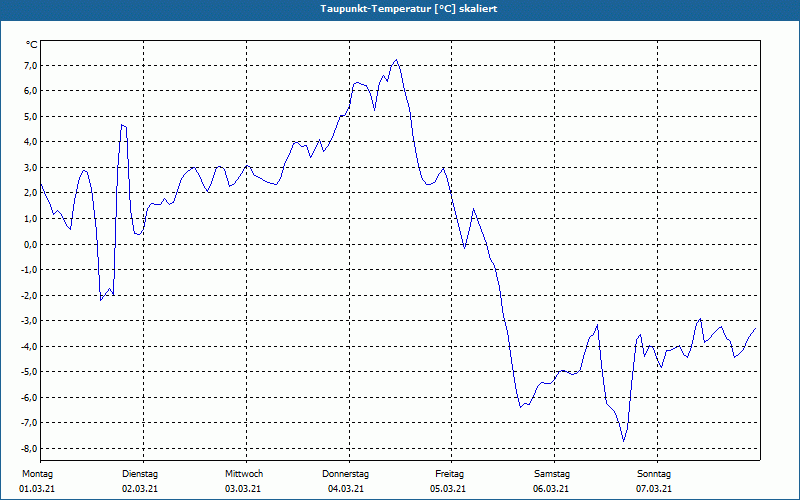Click the date 07.03.21
This screenshot has height=500, width=800.
(654, 489)
